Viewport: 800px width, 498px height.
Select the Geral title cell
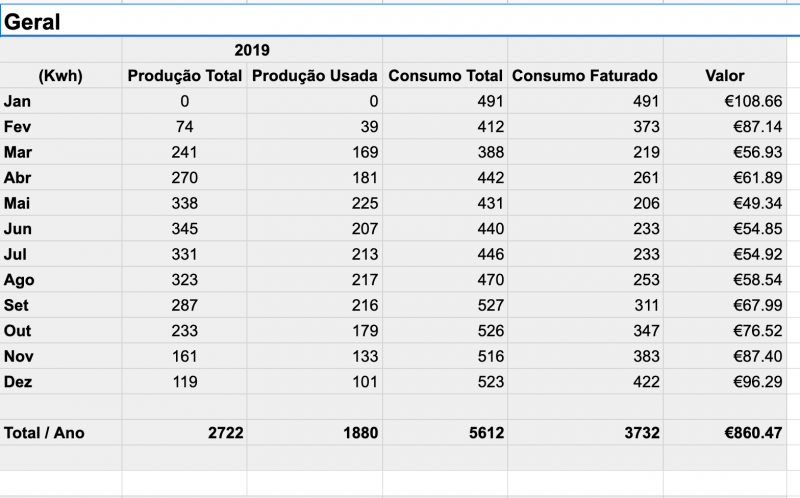click(400, 20)
